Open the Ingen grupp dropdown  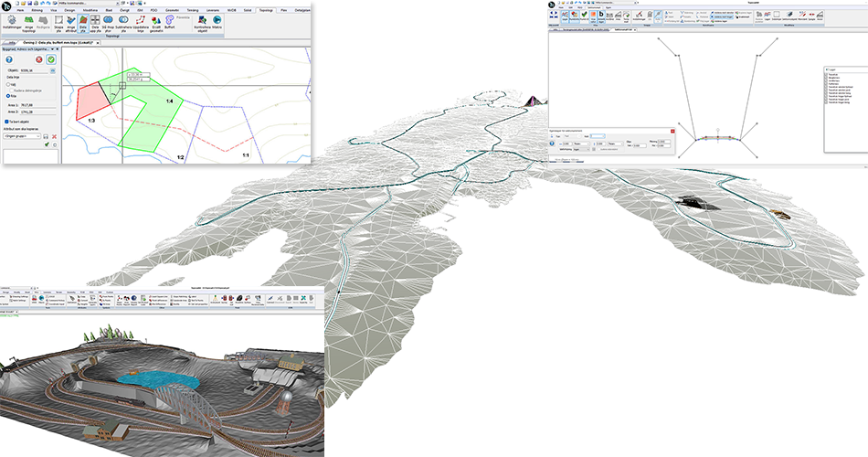pyautogui.click(x=22, y=136)
